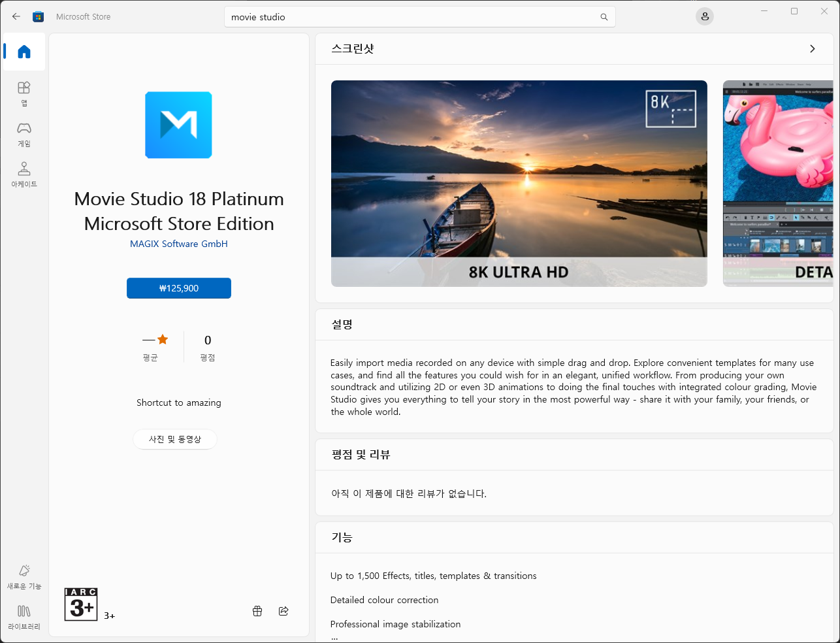
Task: Click the no-reviews message text
Action: tap(409, 494)
